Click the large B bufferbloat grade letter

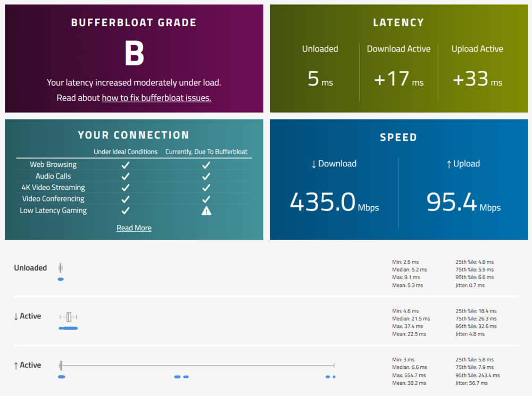[x=134, y=53]
